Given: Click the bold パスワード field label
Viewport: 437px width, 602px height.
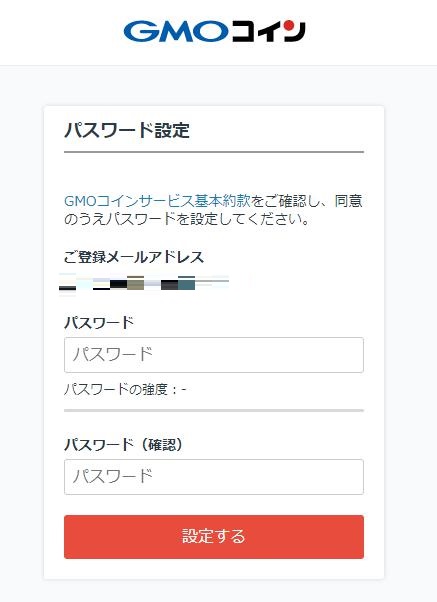Looking at the screenshot, I should coord(99,322).
